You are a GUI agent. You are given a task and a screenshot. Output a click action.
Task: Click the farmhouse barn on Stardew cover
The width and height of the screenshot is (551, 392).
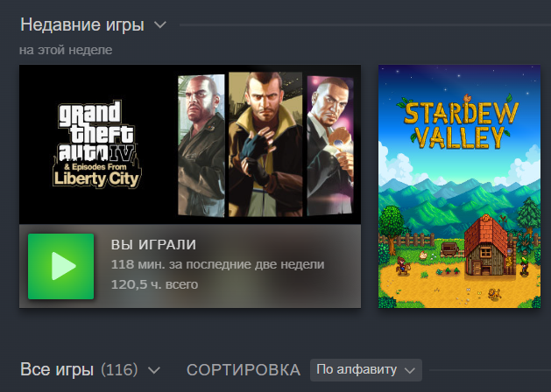point(487,246)
